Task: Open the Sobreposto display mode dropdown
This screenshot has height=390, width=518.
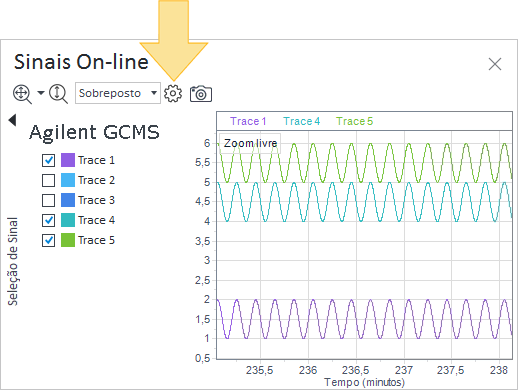Action: 118,93
